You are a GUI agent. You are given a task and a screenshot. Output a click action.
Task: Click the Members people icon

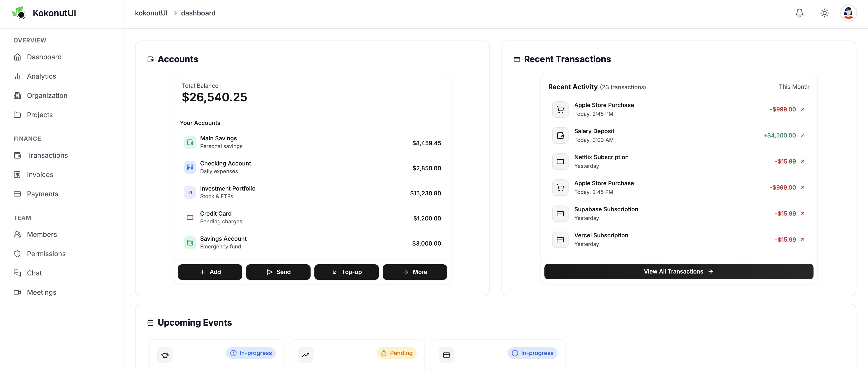18,234
